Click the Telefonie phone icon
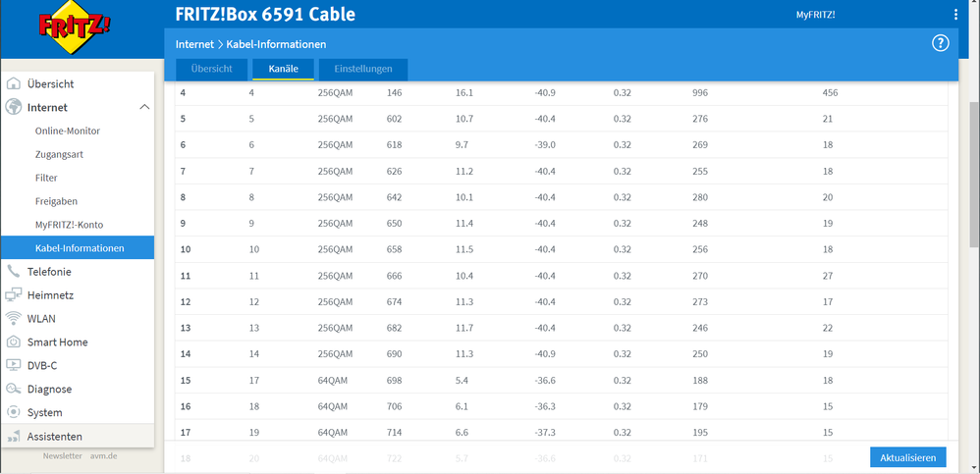This screenshot has width=980, height=474. point(14,272)
